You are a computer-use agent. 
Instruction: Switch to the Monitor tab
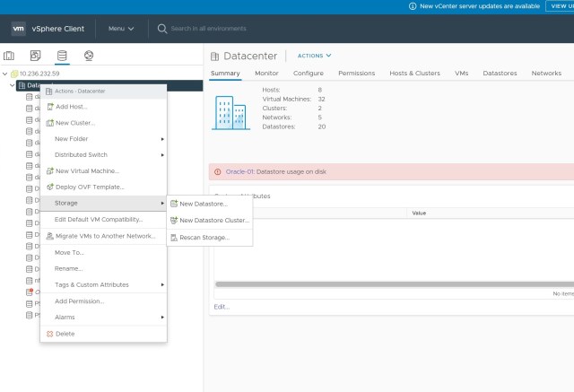[266, 74]
